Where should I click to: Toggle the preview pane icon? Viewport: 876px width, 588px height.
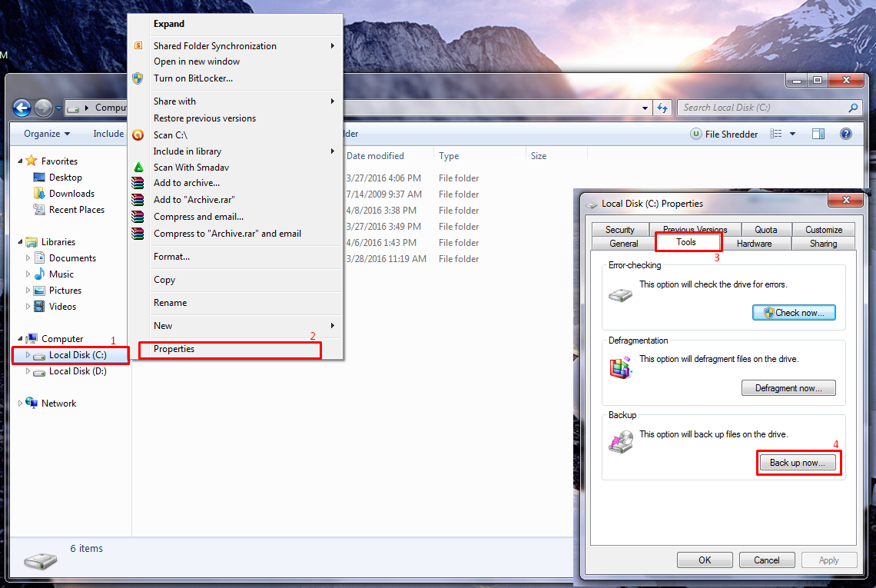click(x=818, y=134)
